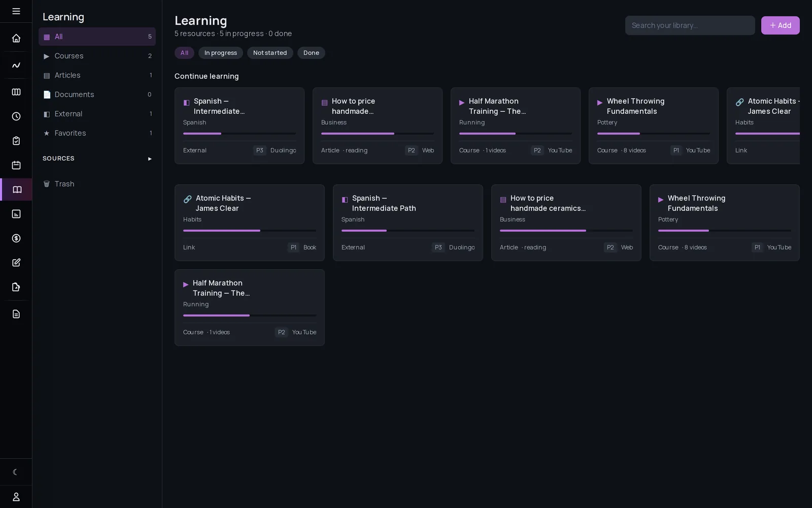
Task: Open the Spanish card under Continue learning
Action: click(240, 126)
